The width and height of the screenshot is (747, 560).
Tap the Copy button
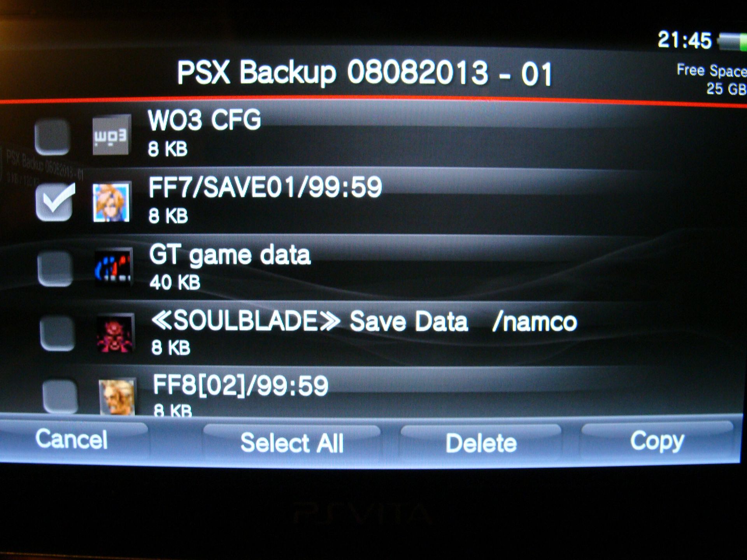coord(658,441)
